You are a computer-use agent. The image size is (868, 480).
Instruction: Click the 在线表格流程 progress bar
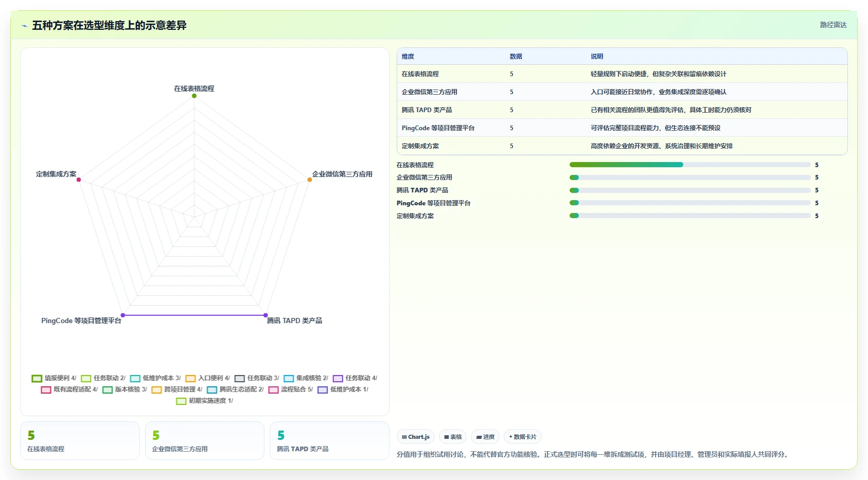pos(690,165)
